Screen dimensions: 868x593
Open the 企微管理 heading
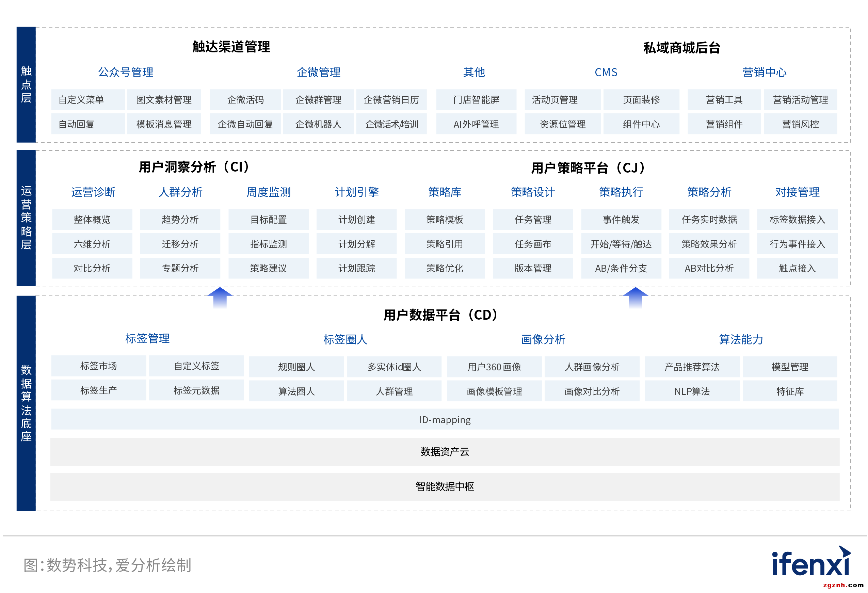point(318,72)
